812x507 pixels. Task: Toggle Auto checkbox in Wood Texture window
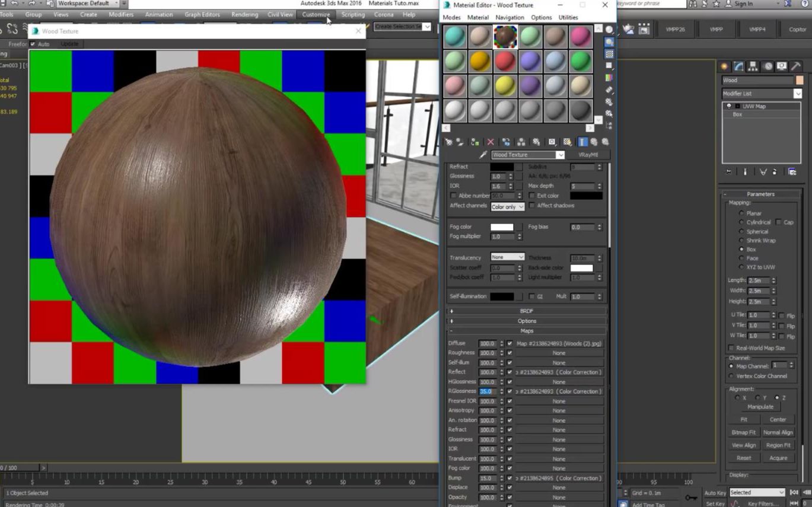tap(33, 44)
